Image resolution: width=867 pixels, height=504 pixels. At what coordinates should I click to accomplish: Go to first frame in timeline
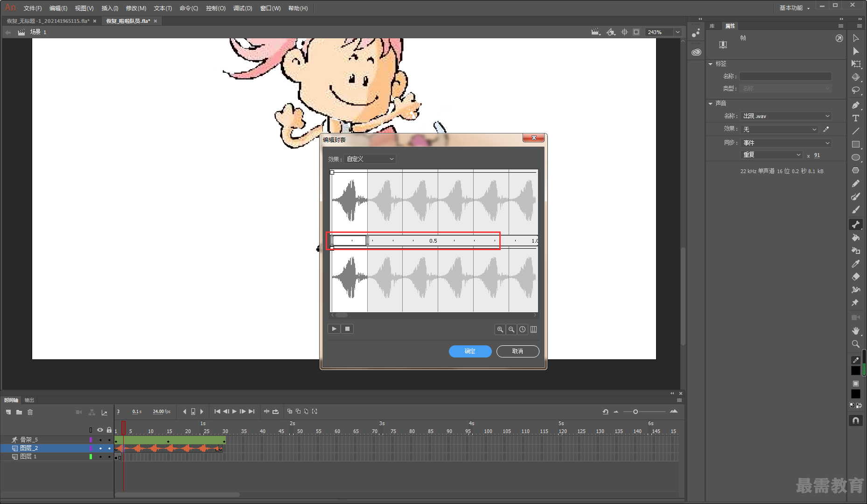[217, 412]
